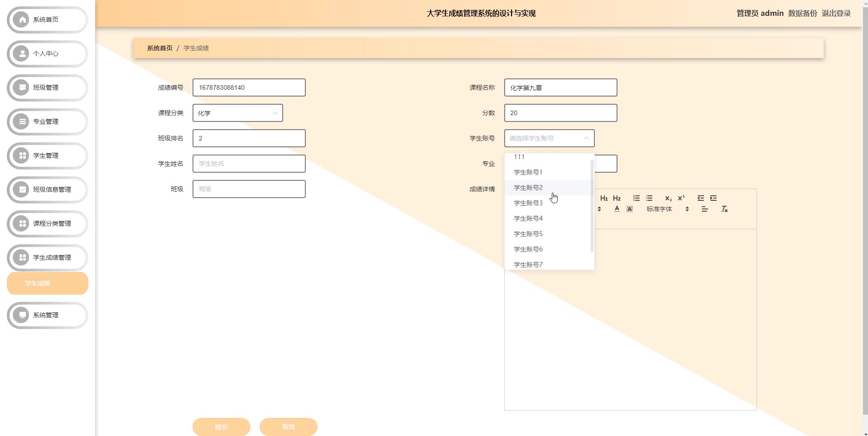Click the 班级排名 input field

(249, 138)
